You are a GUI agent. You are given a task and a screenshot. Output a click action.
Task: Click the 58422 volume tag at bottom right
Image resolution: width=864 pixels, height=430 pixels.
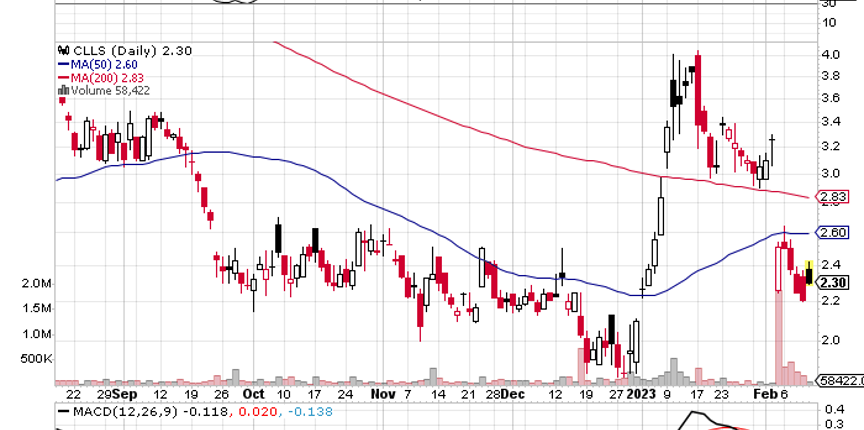839,381
